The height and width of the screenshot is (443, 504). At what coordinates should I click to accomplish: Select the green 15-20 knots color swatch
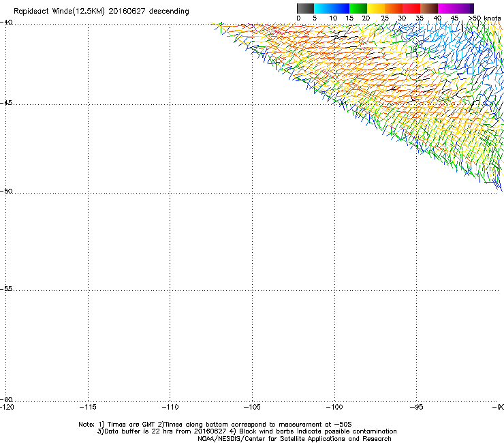358,8
